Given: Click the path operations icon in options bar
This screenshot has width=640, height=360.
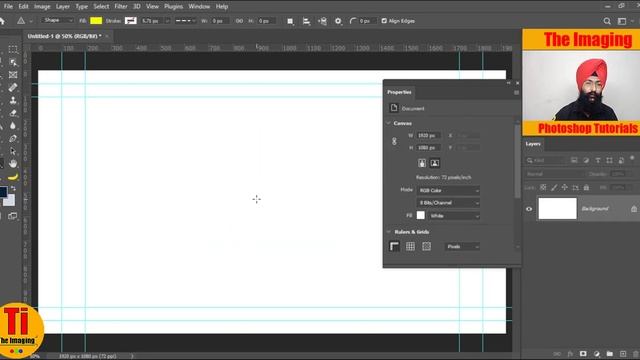Looking at the screenshot, I should pyautogui.click(x=290, y=21).
